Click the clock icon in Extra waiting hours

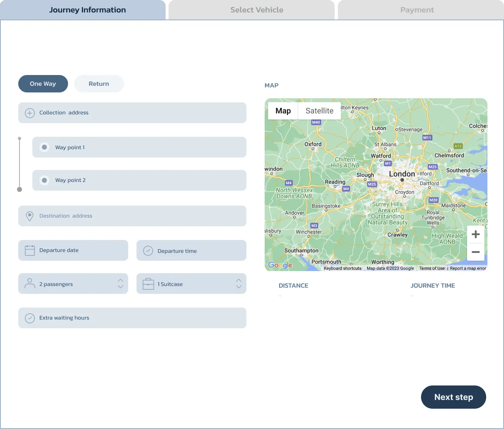(x=30, y=318)
